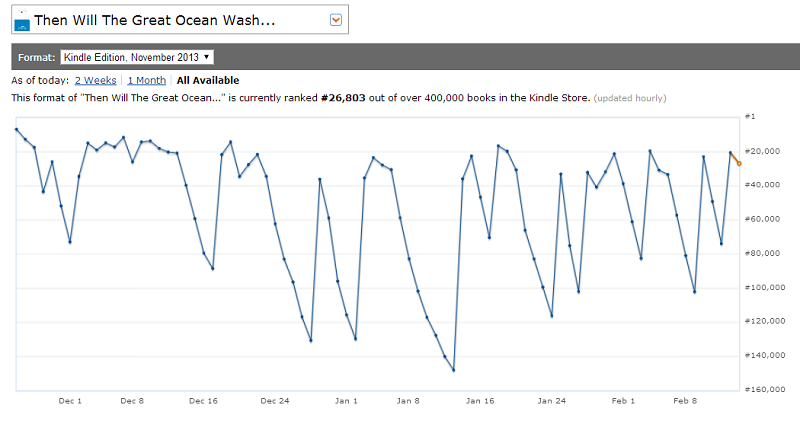Click the first data point on chart
This screenshot has width=800, height=424.
coord(16,129)
